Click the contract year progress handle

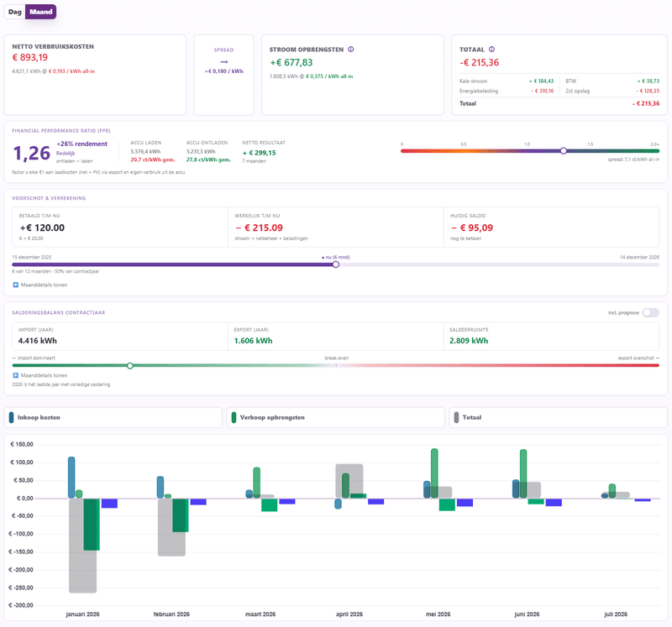tap(336, 264)
